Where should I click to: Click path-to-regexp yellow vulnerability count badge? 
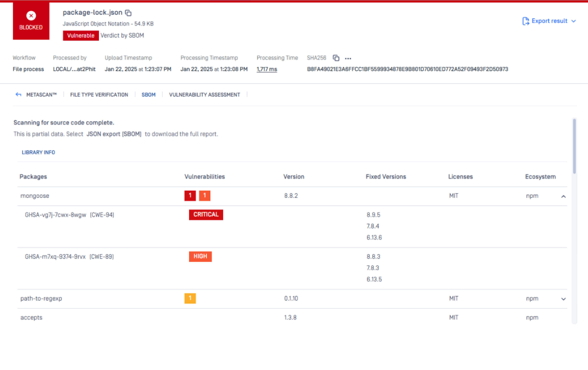point(190,298)
